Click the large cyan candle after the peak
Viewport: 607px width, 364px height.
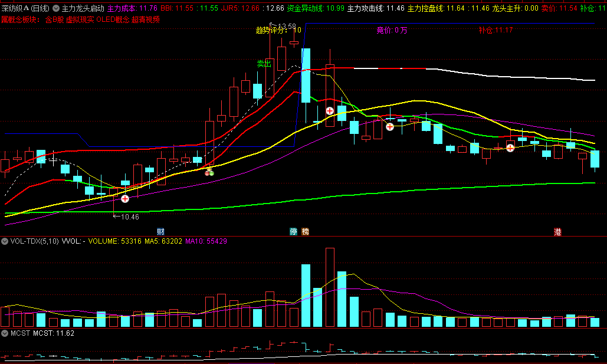pos(306,76)
